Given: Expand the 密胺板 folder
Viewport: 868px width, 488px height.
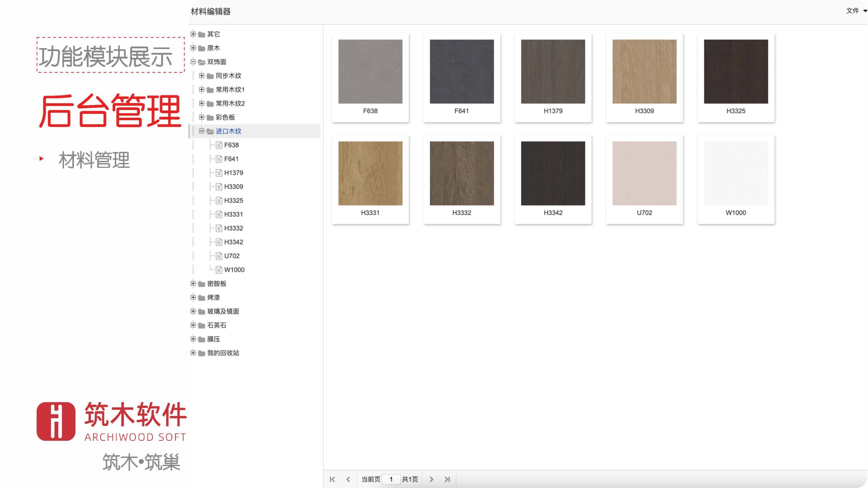Looking at the screenshot, I should [193, 283].
